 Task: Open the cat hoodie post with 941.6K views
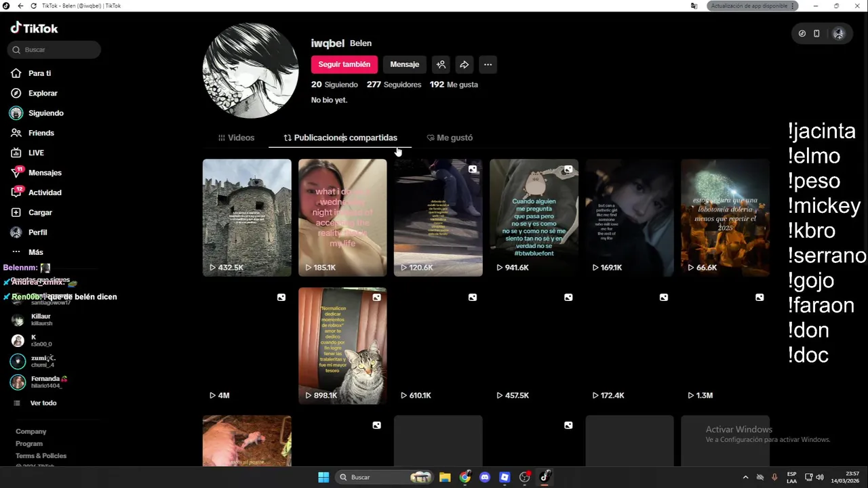point(534,218)
